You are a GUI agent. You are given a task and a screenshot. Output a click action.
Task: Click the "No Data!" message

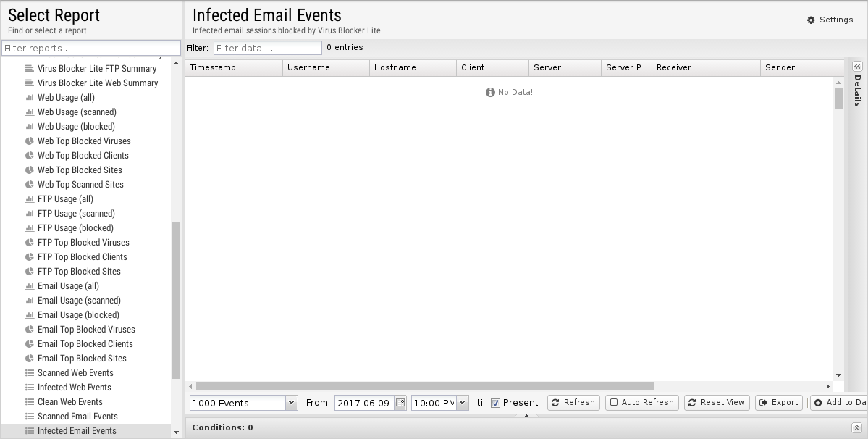509,93
